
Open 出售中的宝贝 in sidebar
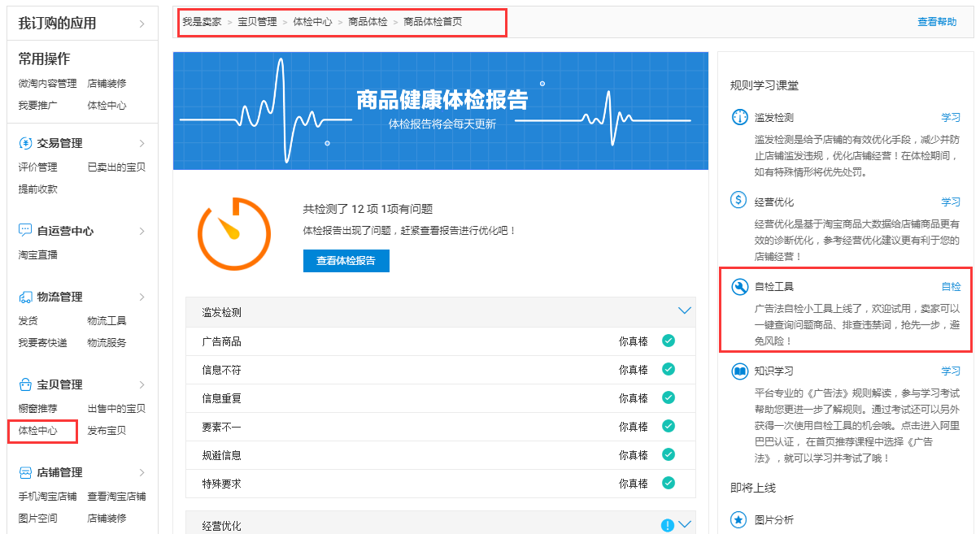coord(116,409)
